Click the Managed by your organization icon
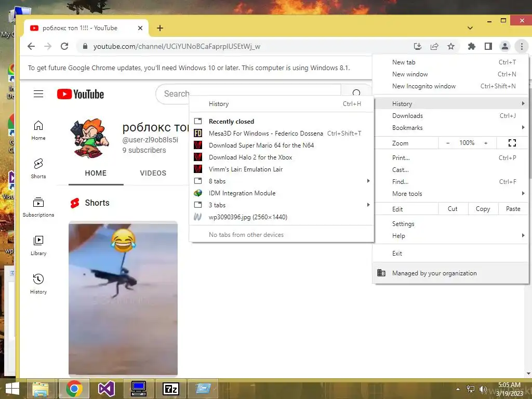The height and width of the screenshot is (399, 532). [x=381, y=273]
